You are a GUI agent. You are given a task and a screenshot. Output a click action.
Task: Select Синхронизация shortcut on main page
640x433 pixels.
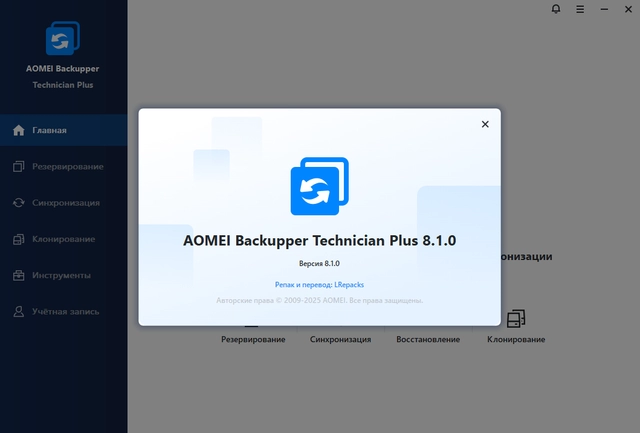[x=340, y=339]
